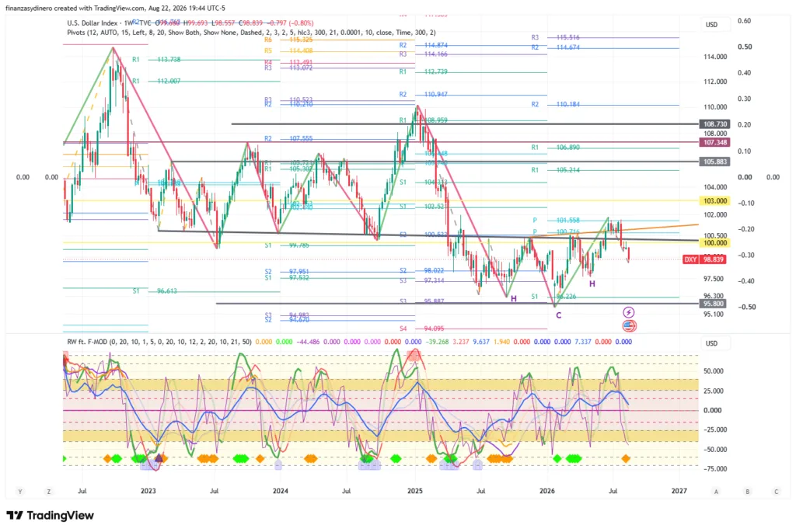796x532 pixels.
Task: Click the P 101.558 pivot label
Action: pos(557,221)
